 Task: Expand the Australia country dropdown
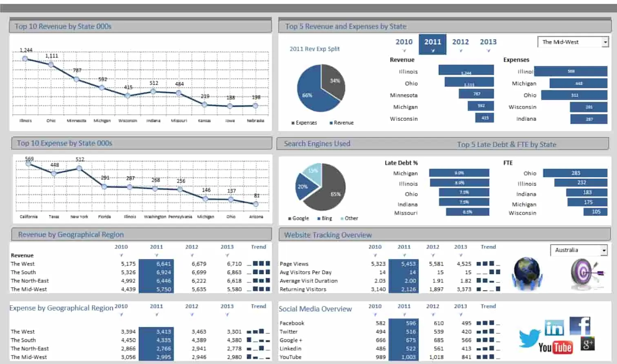coord(604,250)
